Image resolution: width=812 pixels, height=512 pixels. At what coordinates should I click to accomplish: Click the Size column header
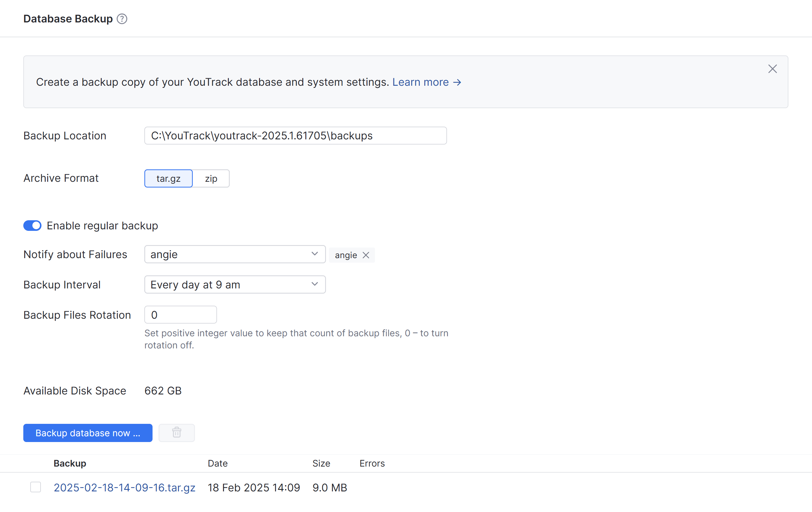[x=321, y=463]
